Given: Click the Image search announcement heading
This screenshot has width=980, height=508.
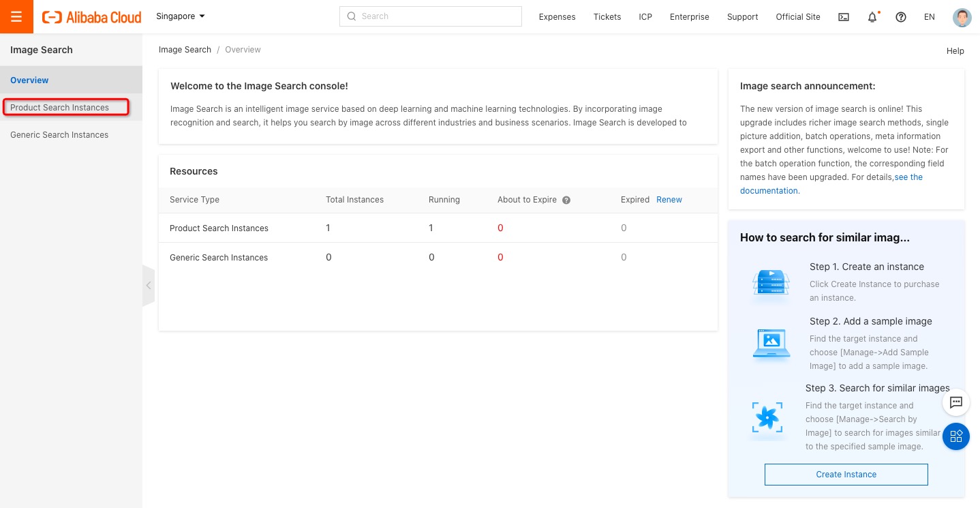Looking at the screenshot, I should point(808,86).
